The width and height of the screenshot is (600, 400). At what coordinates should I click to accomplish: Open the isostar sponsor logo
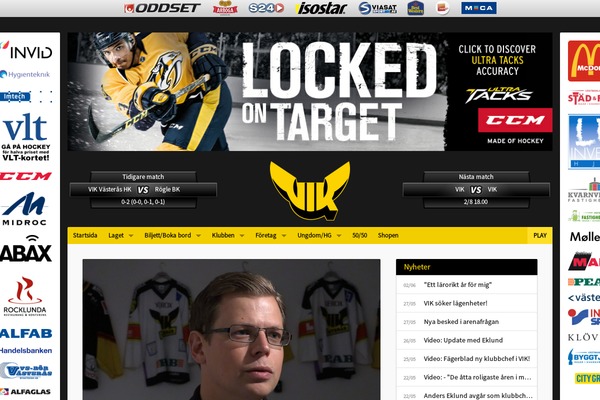321,8
